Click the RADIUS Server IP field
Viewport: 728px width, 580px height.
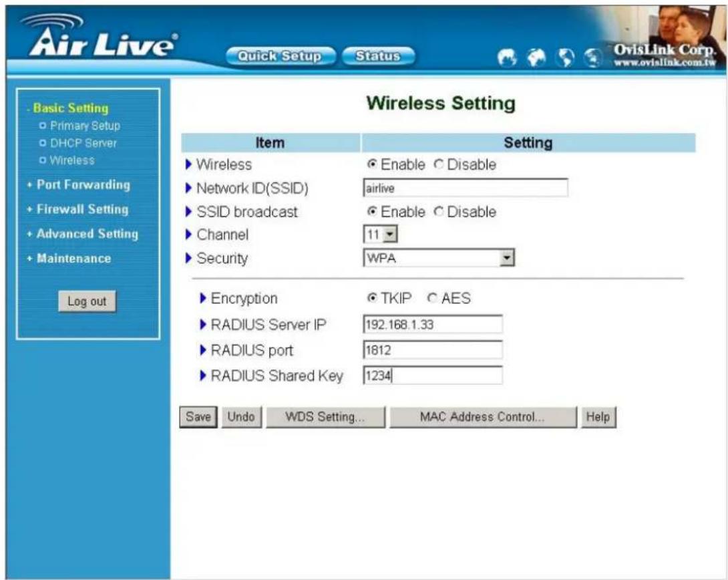pos(432,324)
